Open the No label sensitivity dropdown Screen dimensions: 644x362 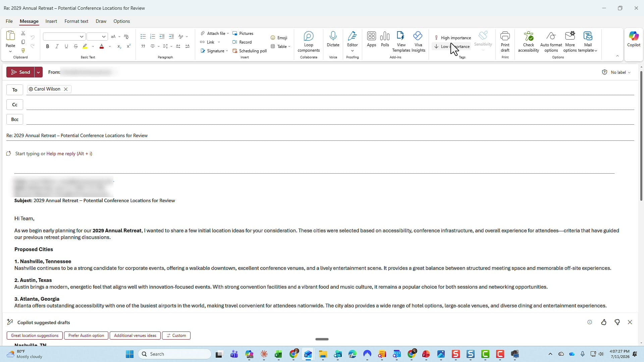tap(616, 72)
